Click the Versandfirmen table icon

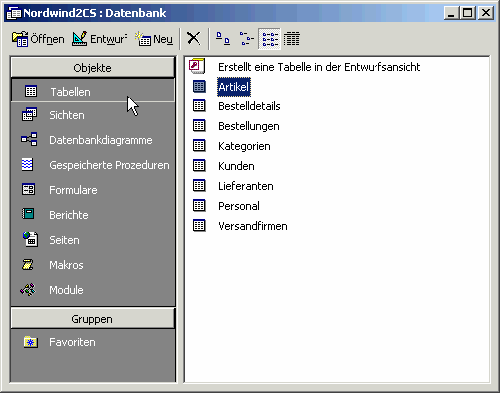pos(199,226)
